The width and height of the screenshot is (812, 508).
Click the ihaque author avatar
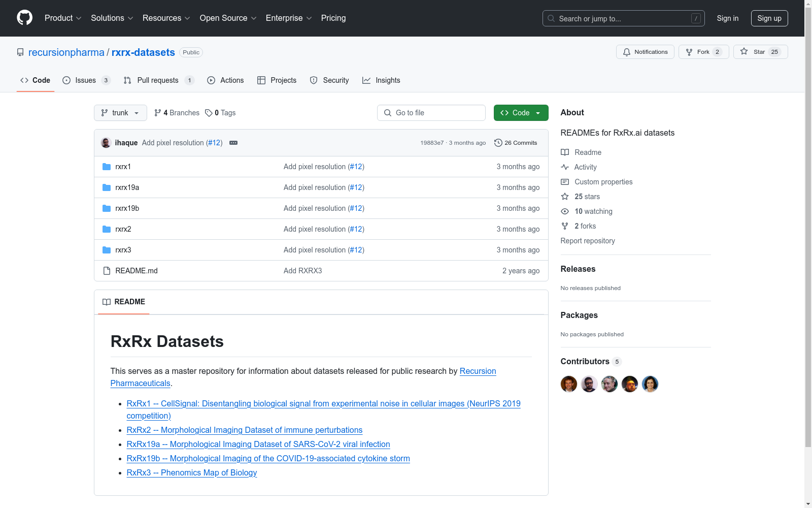[x=106, y=143]
